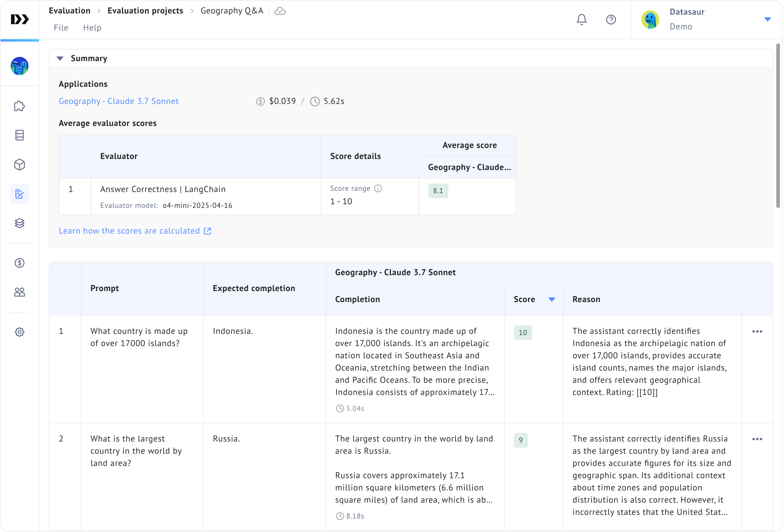This screenshot has width=783, height=532.
Task: Open the cube sidebar icon
Action: tap(20, 165)
